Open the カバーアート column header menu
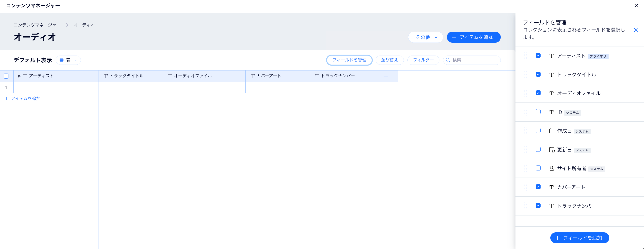 278,76
